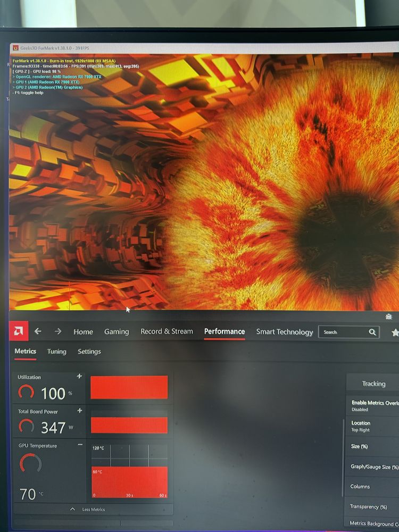Click the bug report icon

click(x=389, y=317)
